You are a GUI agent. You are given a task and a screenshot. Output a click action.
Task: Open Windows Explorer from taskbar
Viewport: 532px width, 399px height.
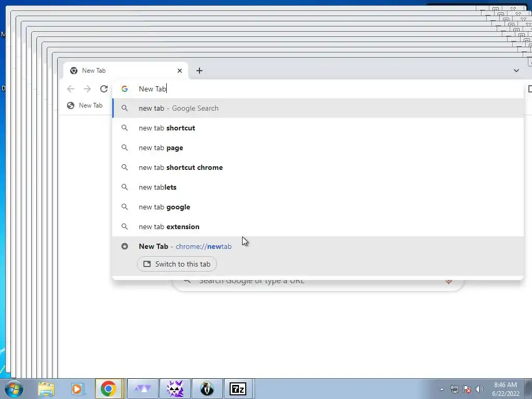pos(46,389)
